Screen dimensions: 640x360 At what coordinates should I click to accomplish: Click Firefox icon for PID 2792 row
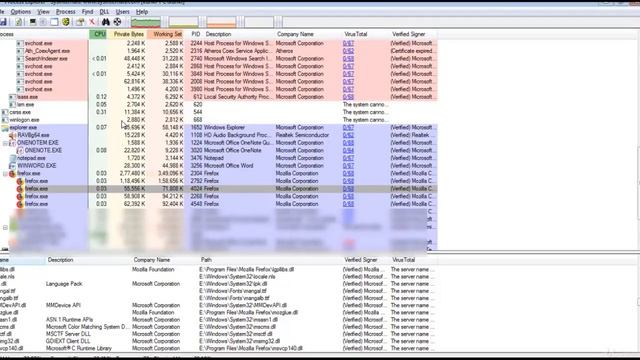[x=20, y=181]
